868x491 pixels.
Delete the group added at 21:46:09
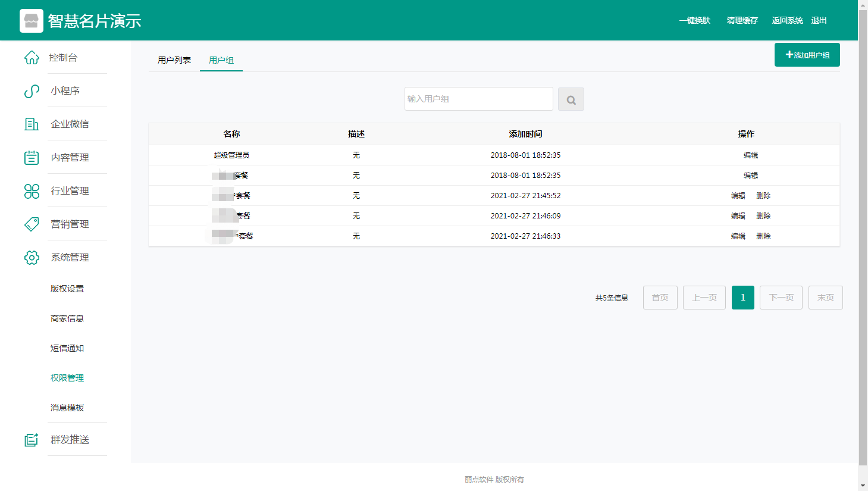(x=763, y=216)
